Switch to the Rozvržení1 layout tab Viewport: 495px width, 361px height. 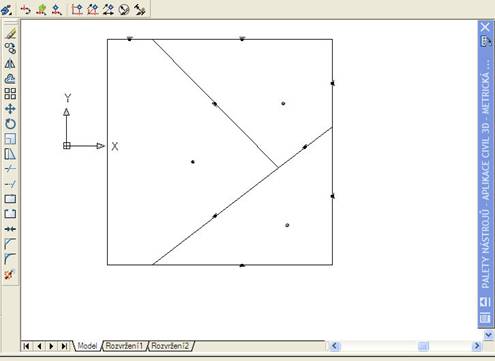click(x=124, y=346)
